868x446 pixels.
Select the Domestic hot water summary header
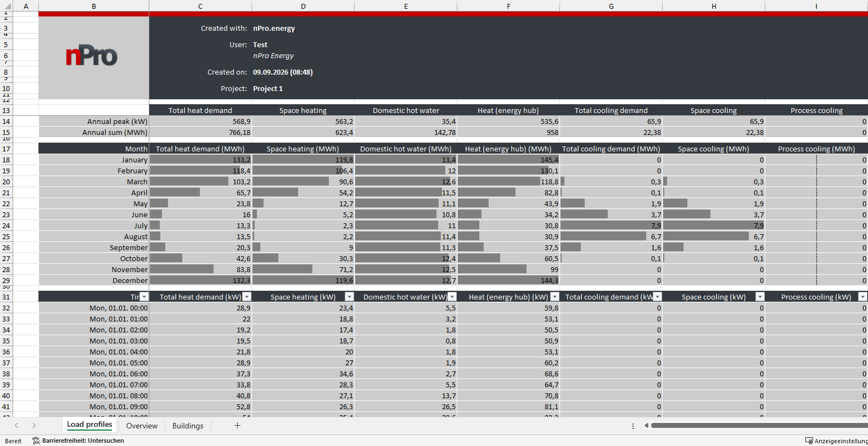tap(406, 110)
